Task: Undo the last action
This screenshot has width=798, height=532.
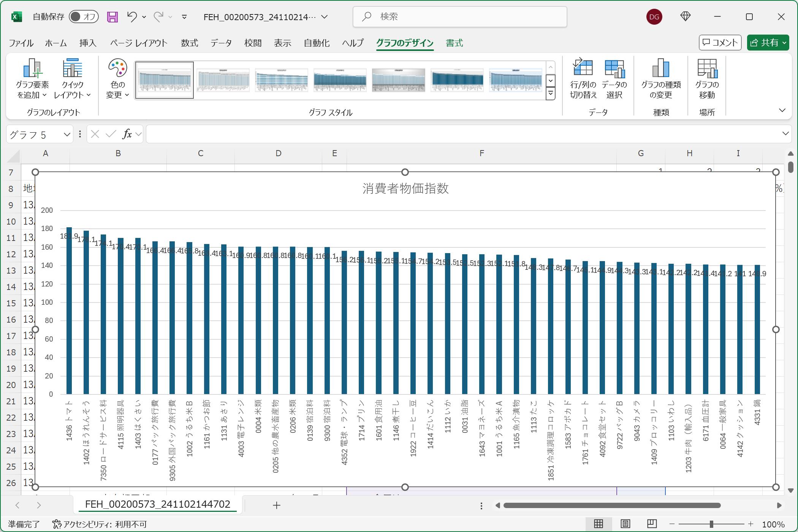Action: coord(132,17)
